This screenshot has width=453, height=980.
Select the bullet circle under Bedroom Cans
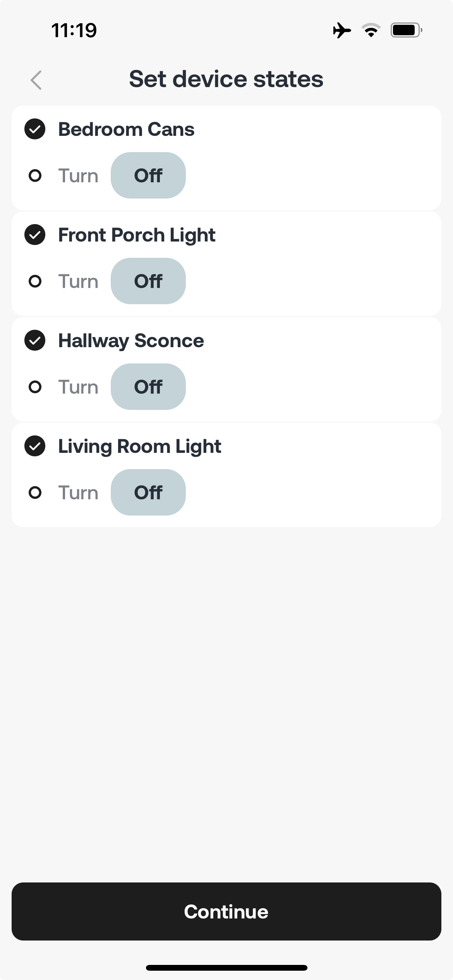pyautogui.click(x=35, y=176)
